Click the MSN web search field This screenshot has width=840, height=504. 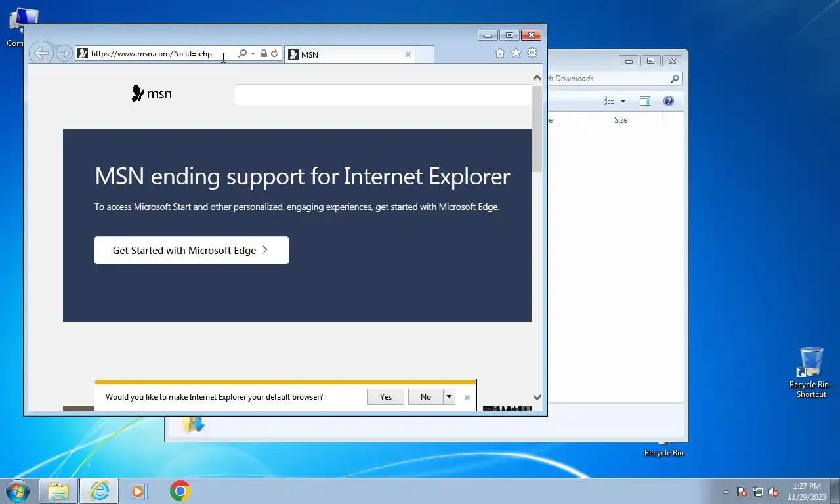click(x=383, y=95)
